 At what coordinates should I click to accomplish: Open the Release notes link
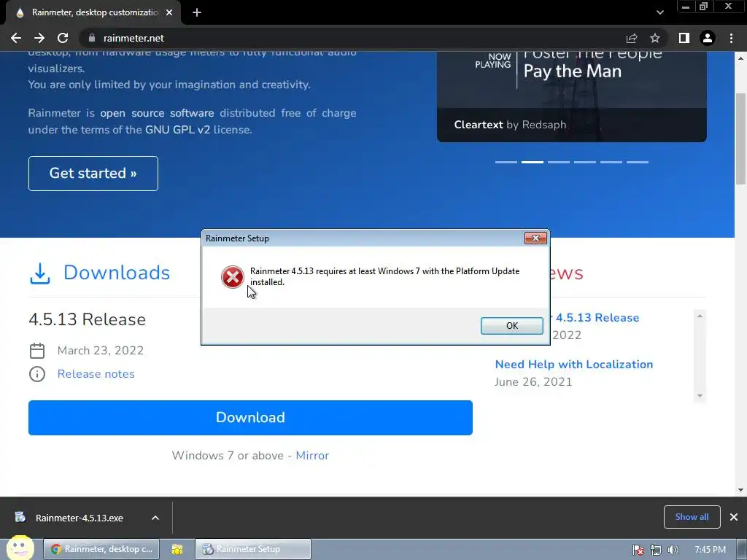tap(96, 374)
